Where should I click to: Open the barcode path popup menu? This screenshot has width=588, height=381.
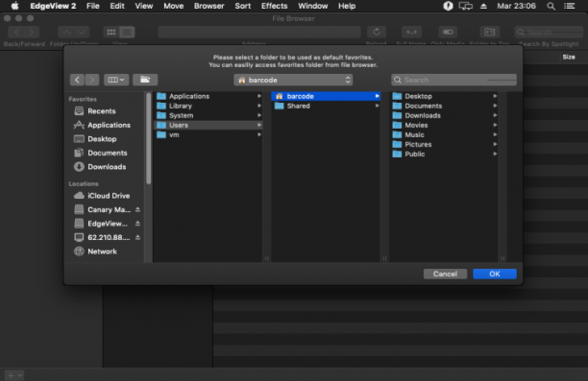293,80
